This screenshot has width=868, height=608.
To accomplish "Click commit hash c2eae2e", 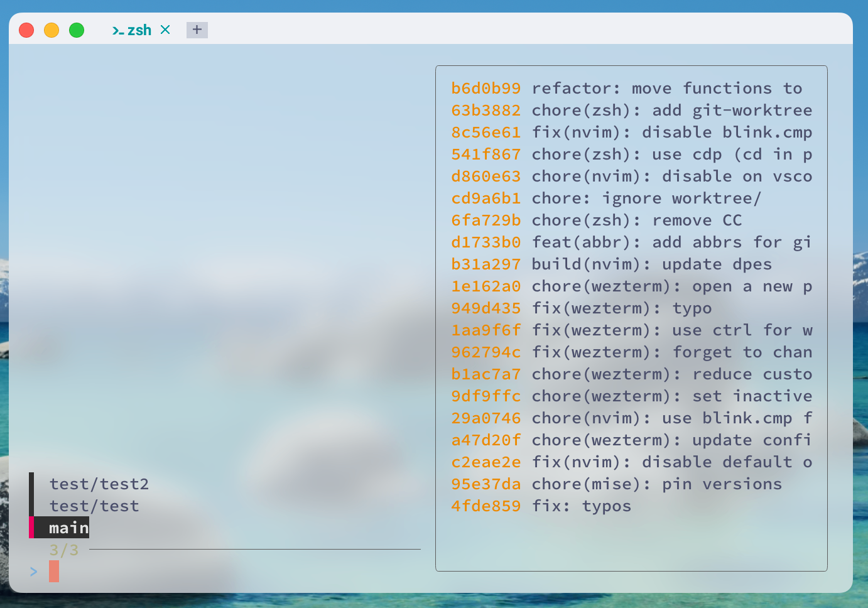I will click(x=486, y=462).
